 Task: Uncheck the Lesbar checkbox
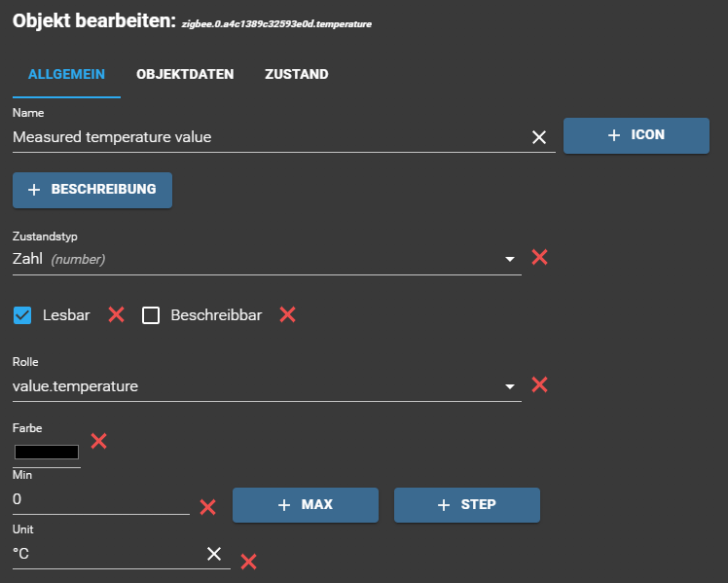22,315
